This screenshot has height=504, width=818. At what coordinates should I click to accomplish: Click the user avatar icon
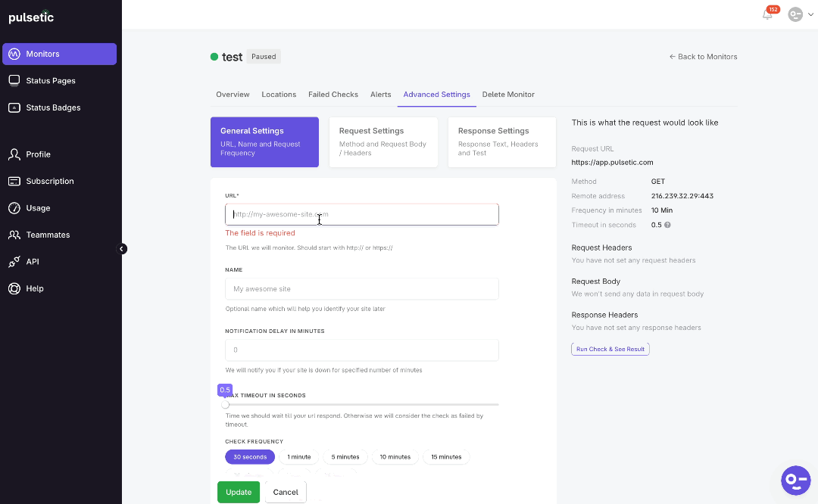795,14
